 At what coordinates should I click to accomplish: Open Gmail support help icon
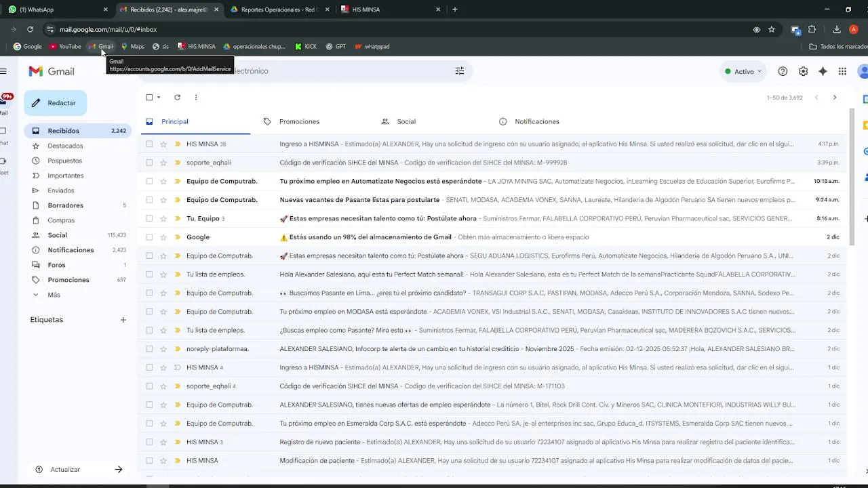783,71
